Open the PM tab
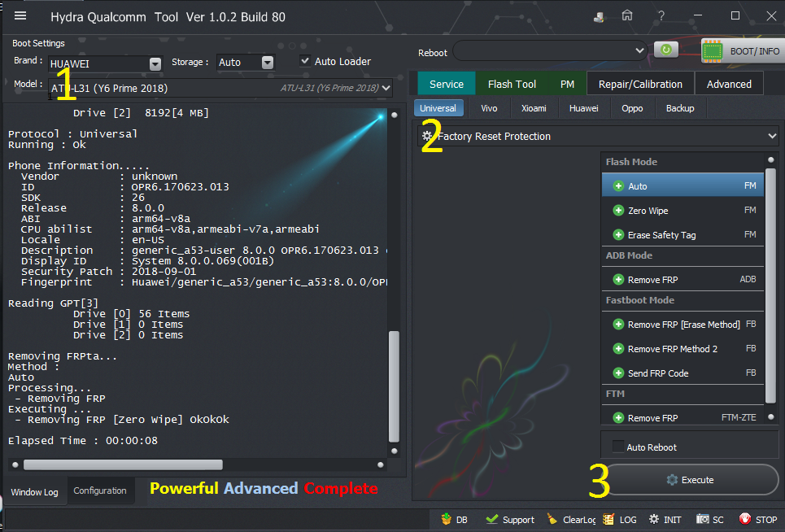Image resolution: width=785 pixels, height=532 pixels. coord(567,84)
